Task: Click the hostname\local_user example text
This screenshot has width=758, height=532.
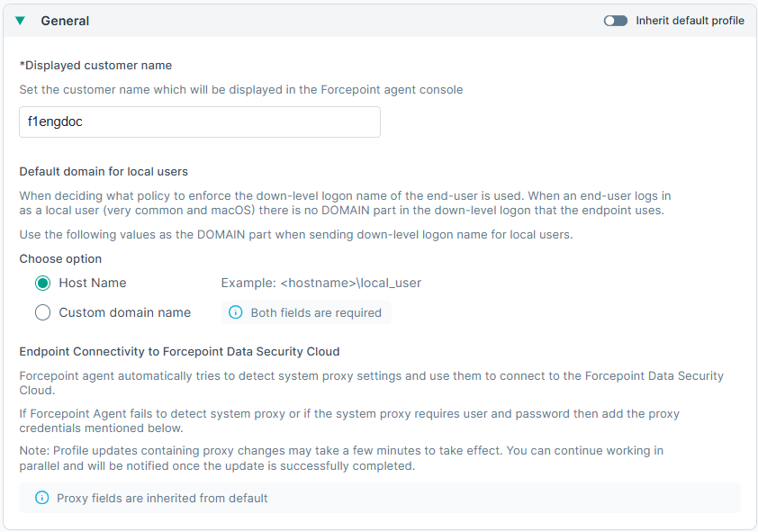Action: [321, 283]
